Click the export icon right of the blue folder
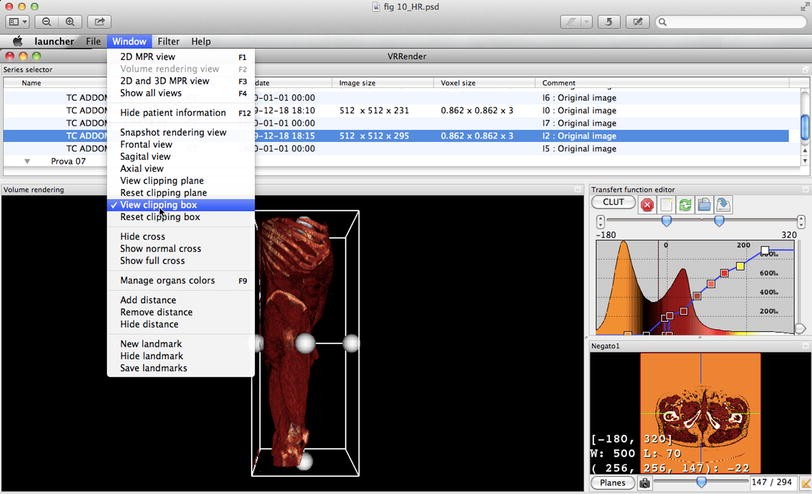The height and width of the screenshot is (494, 812). (x=723, y=204)
